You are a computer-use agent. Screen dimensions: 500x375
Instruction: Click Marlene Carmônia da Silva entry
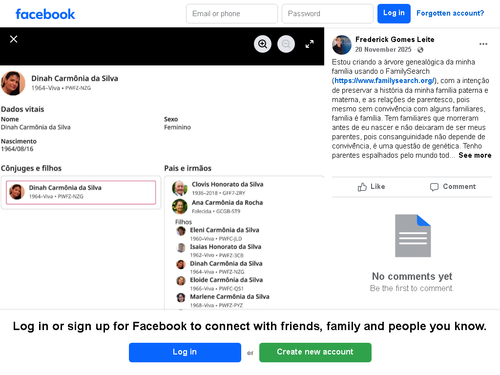[223, 300]
